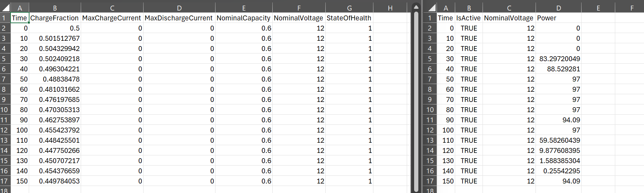The height and width of the screenshot is (193, 644).
Task: Select column H by its header
Action: pyautogui.click(x=390, y=8)
